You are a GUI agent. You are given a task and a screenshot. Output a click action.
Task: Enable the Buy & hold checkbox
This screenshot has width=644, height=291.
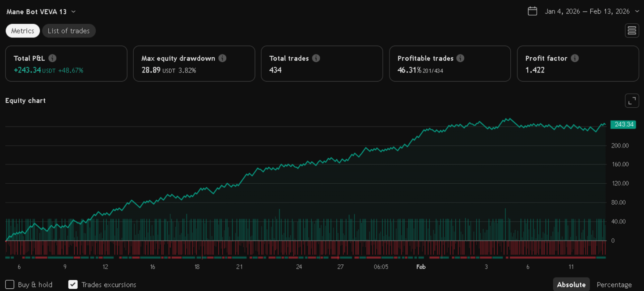click(x=8, y=284)
